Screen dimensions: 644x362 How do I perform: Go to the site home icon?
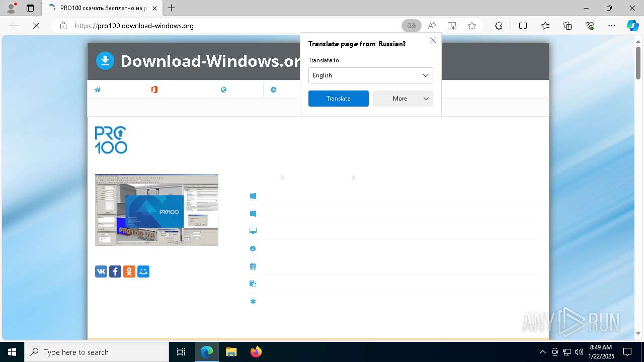tap(98, 89)
